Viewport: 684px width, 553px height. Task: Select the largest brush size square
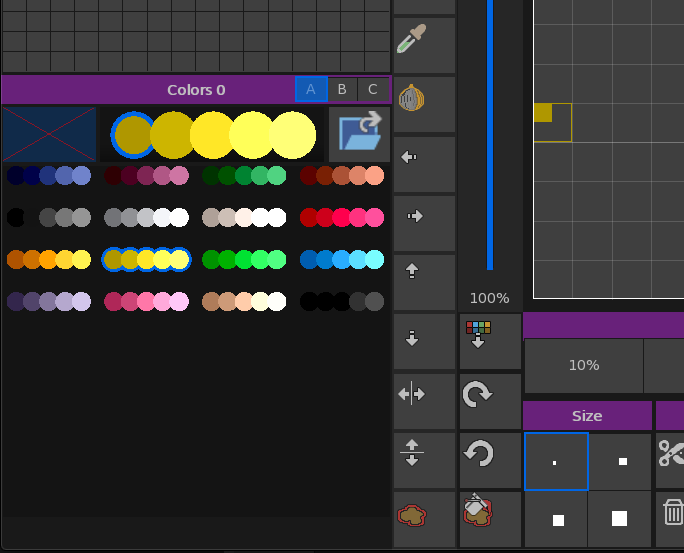pos(619,518)
